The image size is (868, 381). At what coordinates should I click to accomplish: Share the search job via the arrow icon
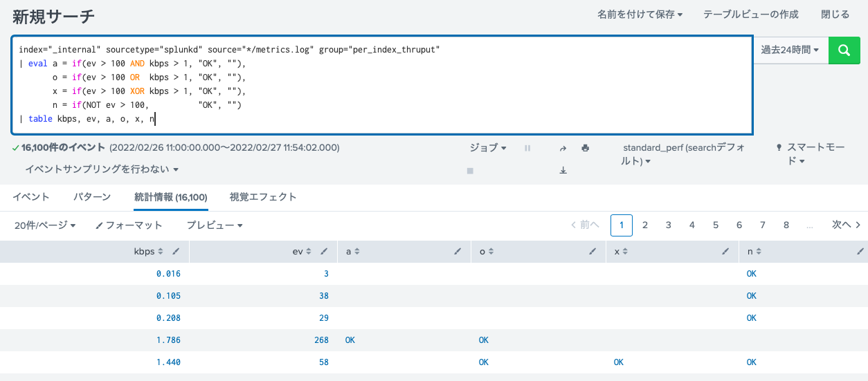(x=563, y=148)
